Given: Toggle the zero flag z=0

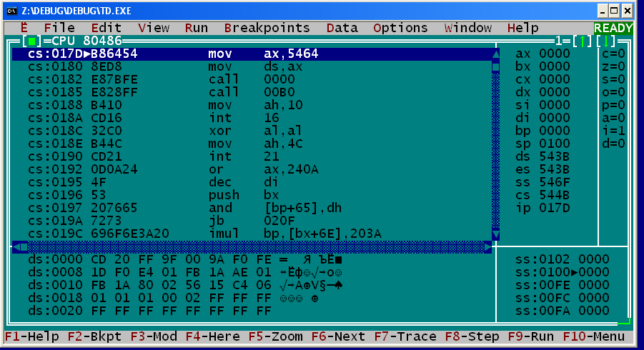Looking at the screenshot, I should click(613, 66).
